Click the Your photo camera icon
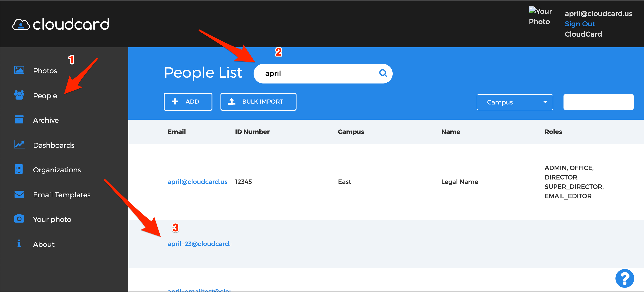Viewport: 644px width, 292px height. point(19,219)
